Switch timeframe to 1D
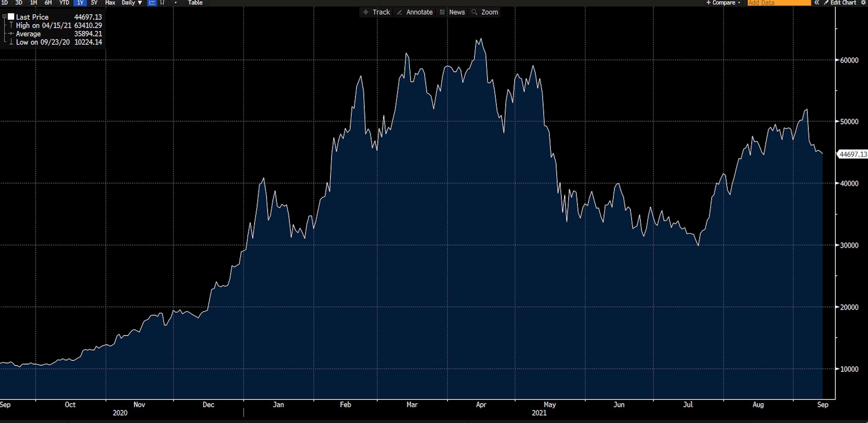868x423 pixels. click(5, 2)
